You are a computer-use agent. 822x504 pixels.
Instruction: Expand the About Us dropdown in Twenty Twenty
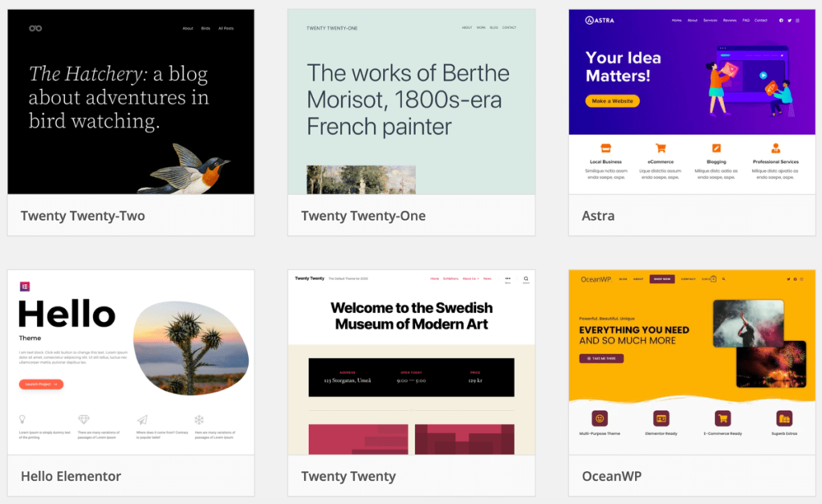(x=470, y=278)
